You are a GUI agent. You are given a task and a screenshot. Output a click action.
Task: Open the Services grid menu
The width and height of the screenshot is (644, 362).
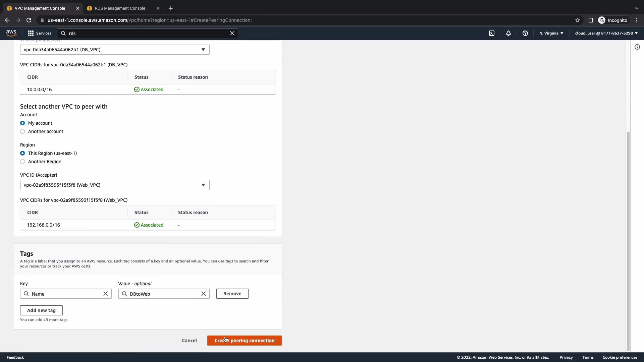click(x=40, y=33)
